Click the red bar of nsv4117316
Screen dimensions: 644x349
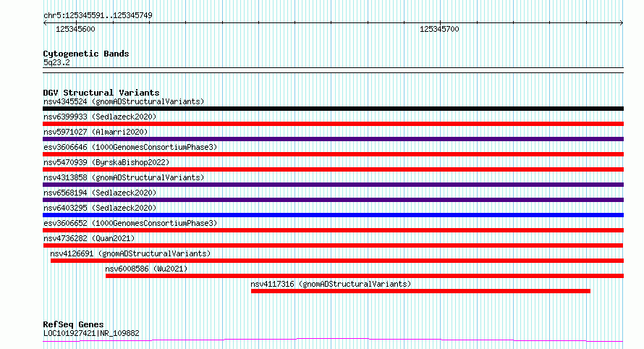[x=420, y=291]
